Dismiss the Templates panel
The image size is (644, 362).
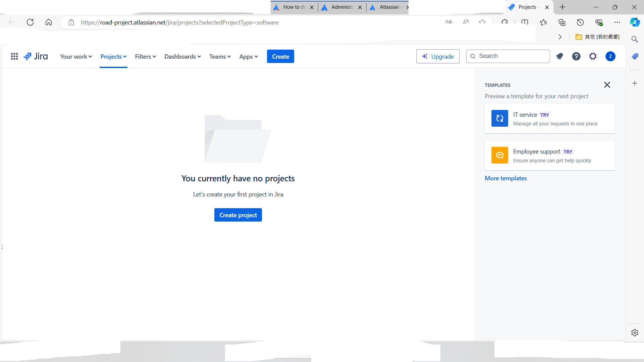point(607,85)
